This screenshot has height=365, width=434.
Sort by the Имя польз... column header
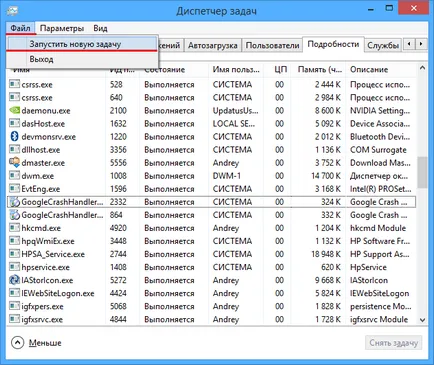(x=236, y=69)
